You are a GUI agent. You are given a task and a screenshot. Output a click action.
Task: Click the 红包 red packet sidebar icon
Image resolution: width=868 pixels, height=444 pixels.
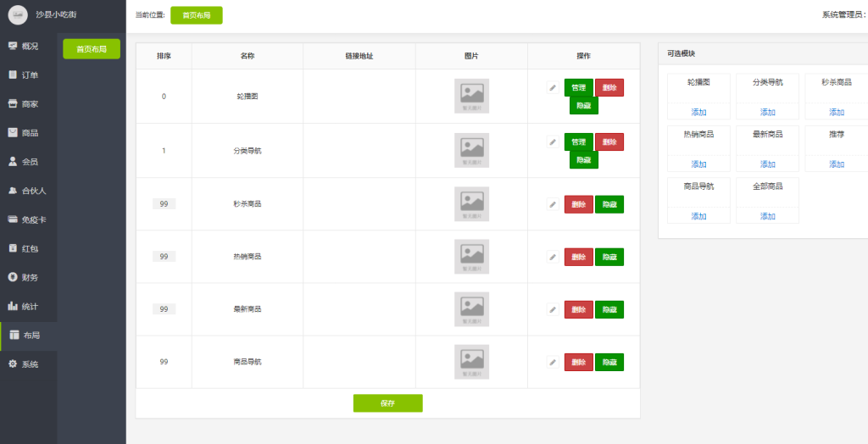[x=13, y=248]
